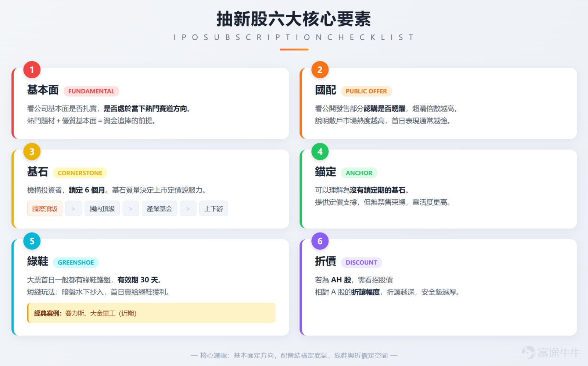Click the bold text 沒有鎖定期的基石
Image resolution: width=588 pixels, height=366 pixels.
[377, 190]
